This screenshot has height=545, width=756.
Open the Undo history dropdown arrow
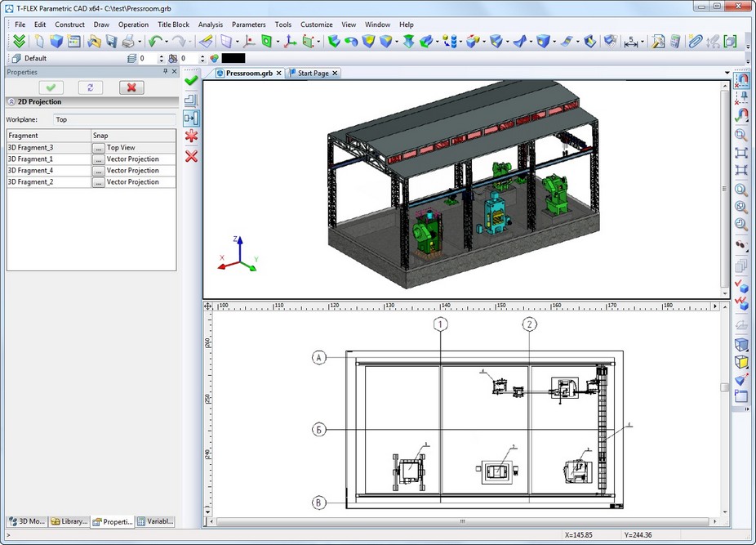pos(166,42)
